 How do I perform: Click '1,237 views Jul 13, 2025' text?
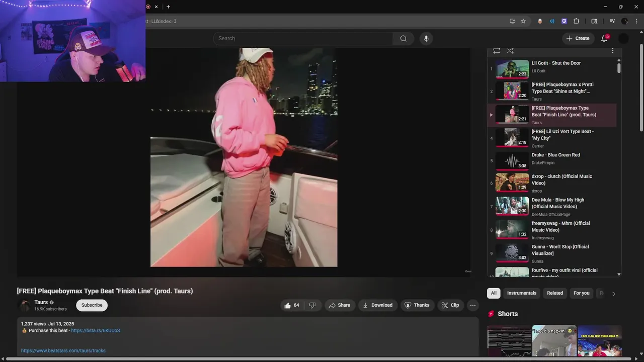pyautogui.click(x=47, y=324)
